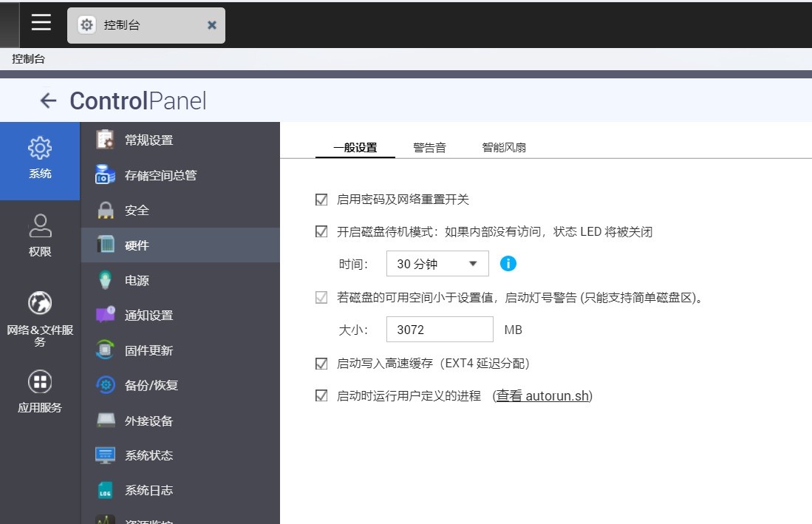The width and height of the screenshot is (812, 524).
Task: Switch to the 智能风扇 tab
Action: 504,147
